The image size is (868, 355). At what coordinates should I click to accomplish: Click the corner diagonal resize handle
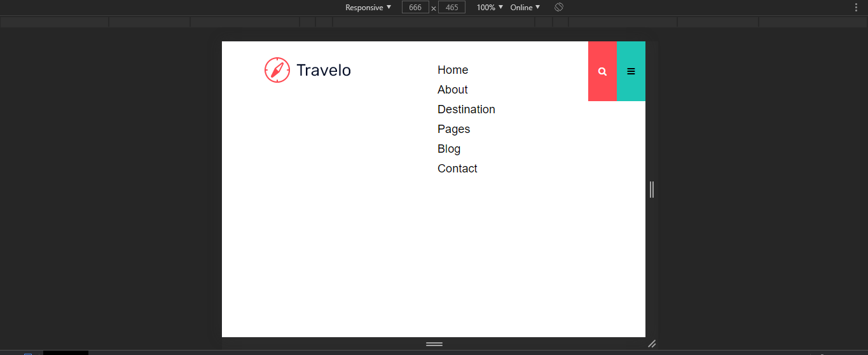pos(652,344)
